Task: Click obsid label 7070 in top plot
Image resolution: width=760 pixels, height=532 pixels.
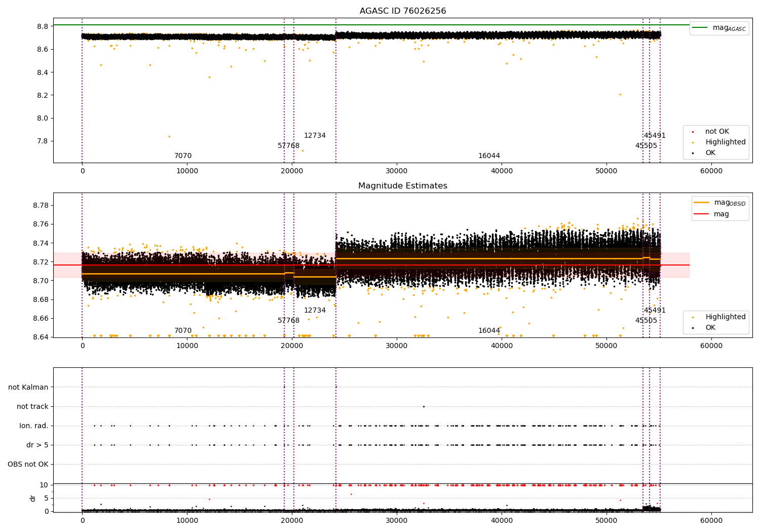Action: pyautogui.click(x=183, y=156)
